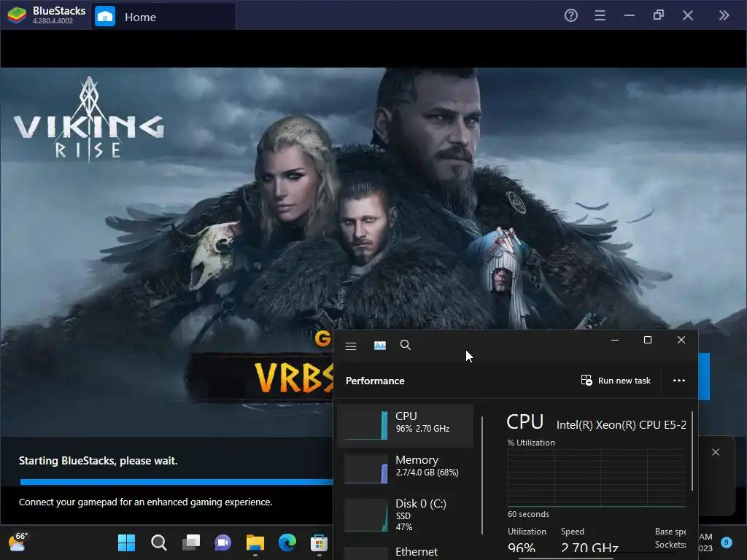This screenshot has height=560, width=747.
Task: Open weather widget showing 66°
Action: (x=18, y=542)
